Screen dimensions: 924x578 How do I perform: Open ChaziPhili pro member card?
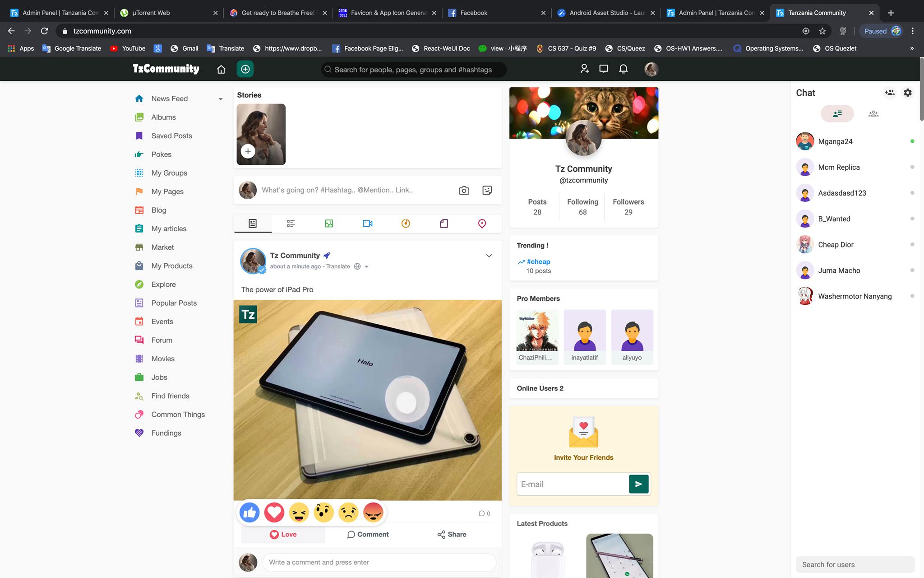click(x=537, y=336)
